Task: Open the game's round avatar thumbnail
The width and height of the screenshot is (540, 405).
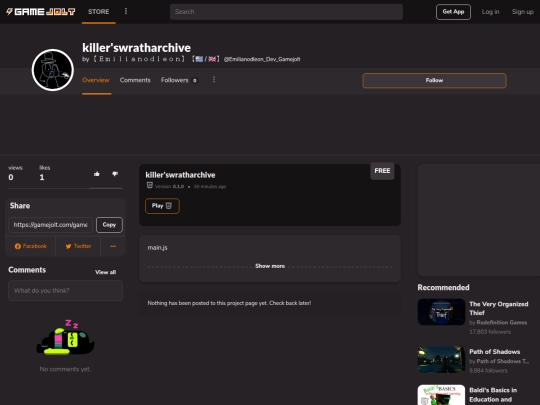Action: (53, 70)
